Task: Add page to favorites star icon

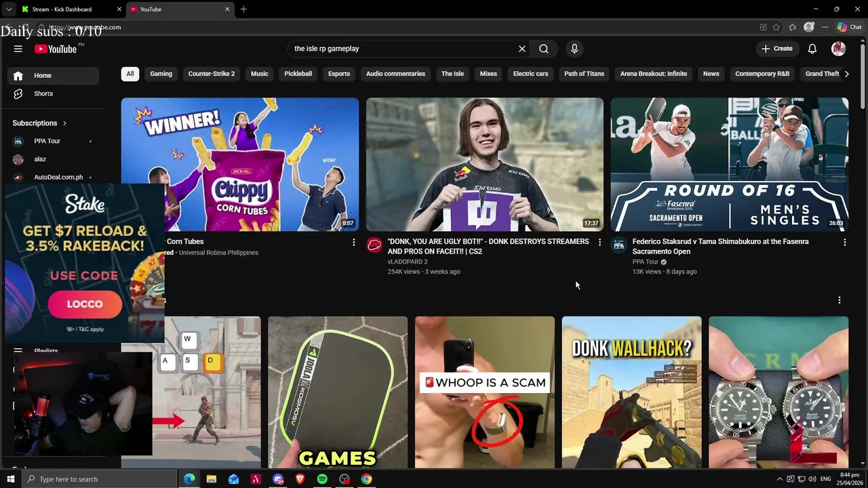Action: point(776,27)
